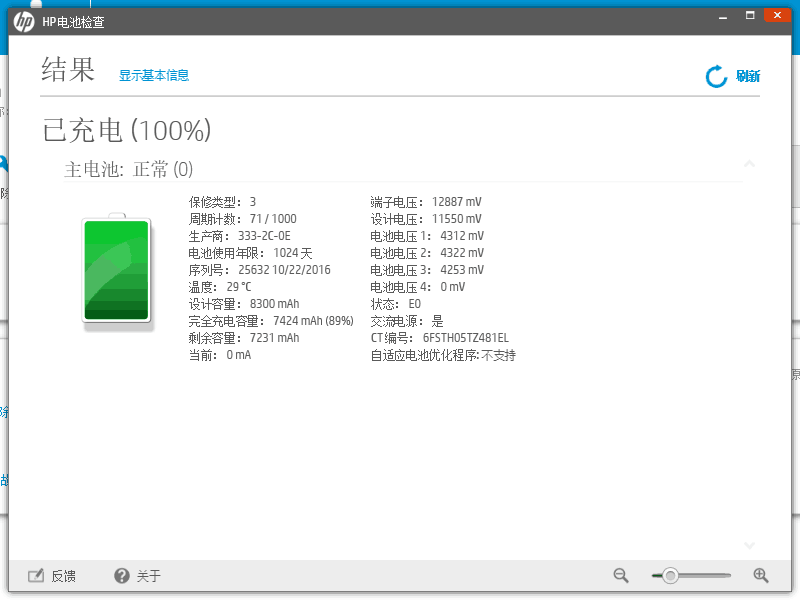Click the CT编号 value 6FSTH05TZ481EL

[x=465, y=338]
